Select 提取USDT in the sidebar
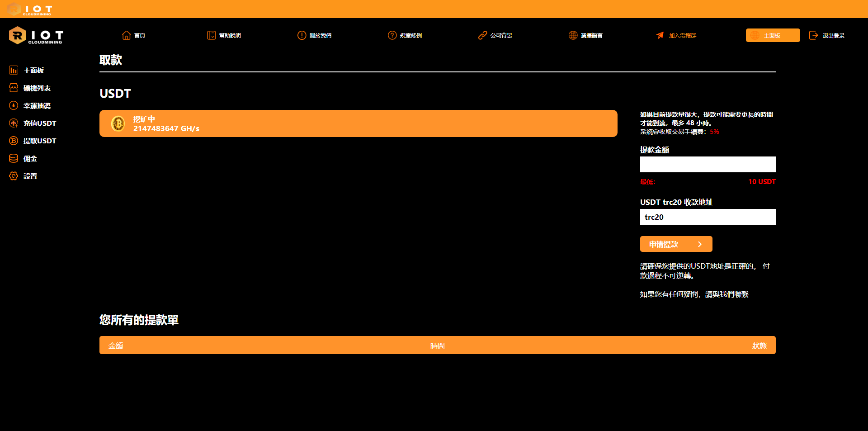The image size is (868, 431). (x=40, y=141)
